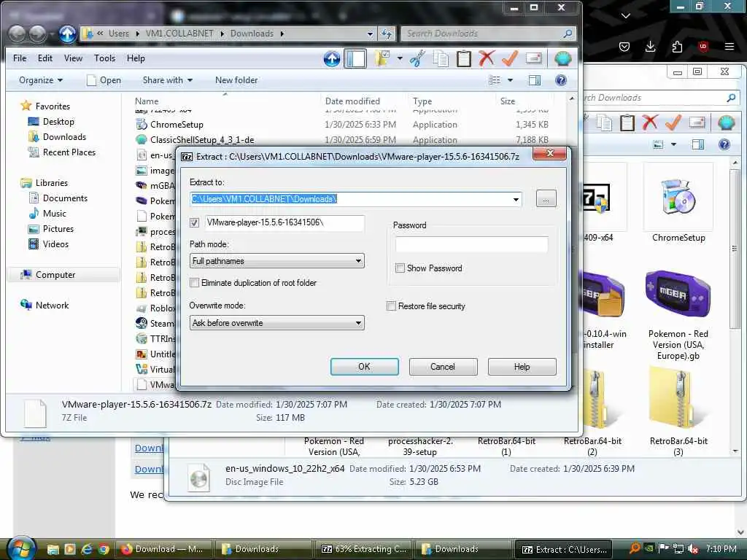This screenshot has height=560, width=747.
Task: Open the Share with dropdown
Action: tap(168, 80)
